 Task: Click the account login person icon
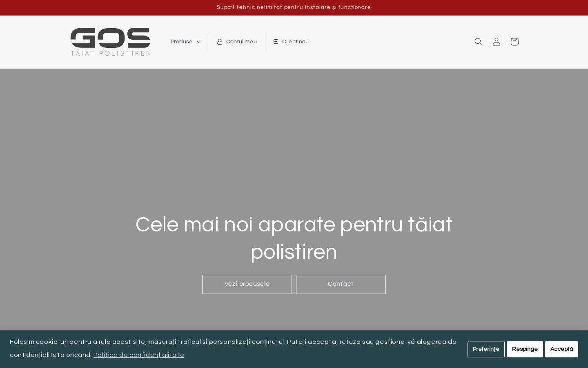point(497,42)
